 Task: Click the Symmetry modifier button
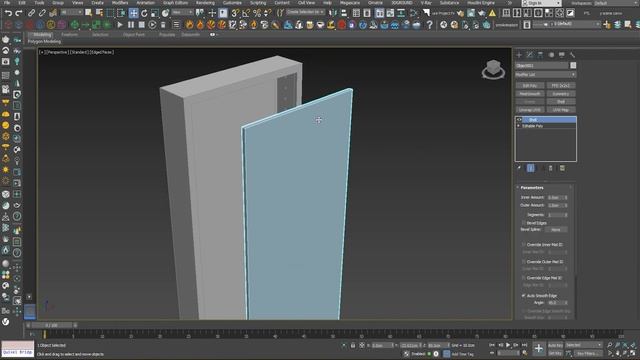coord(561,94)
